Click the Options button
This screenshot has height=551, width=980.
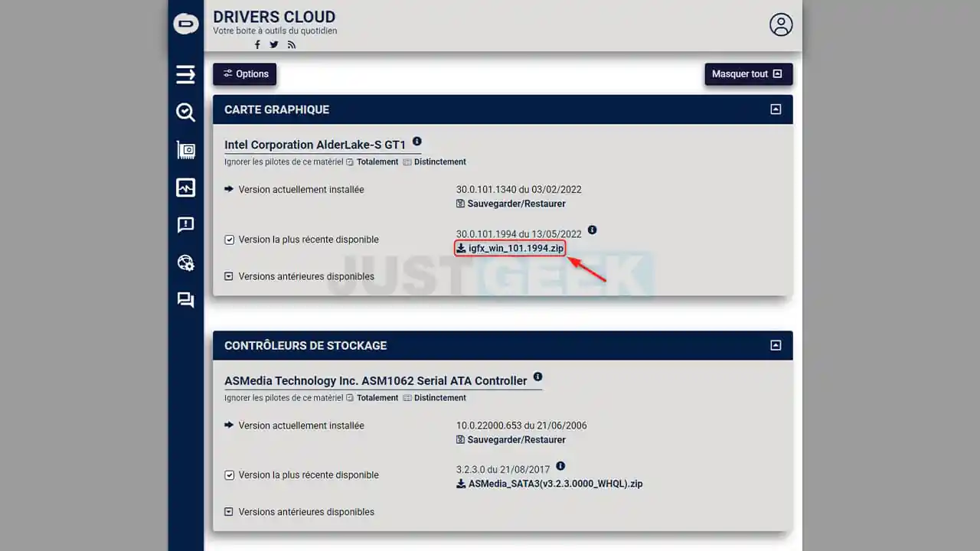pyautogui.click(x=245, y=74)
